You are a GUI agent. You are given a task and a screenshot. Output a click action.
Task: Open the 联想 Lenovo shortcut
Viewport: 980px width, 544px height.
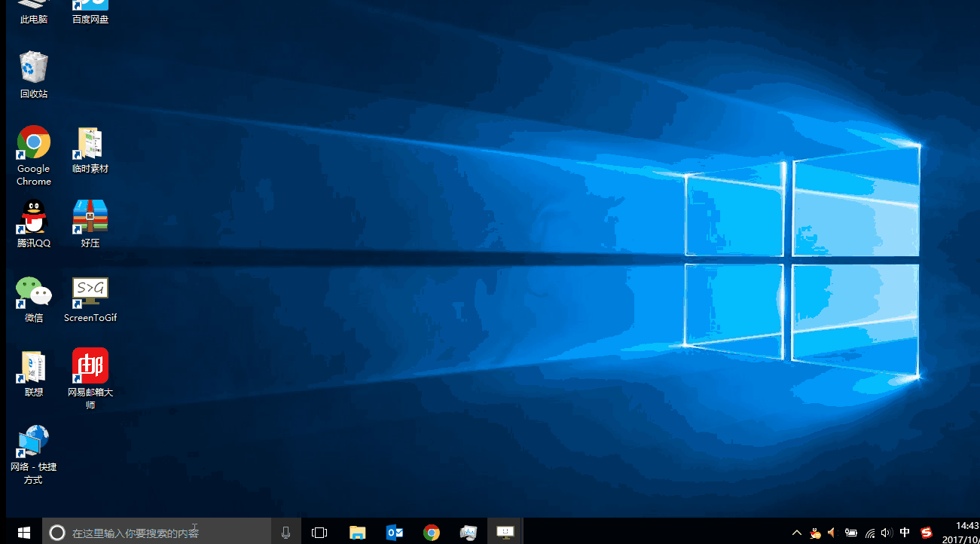33,365
